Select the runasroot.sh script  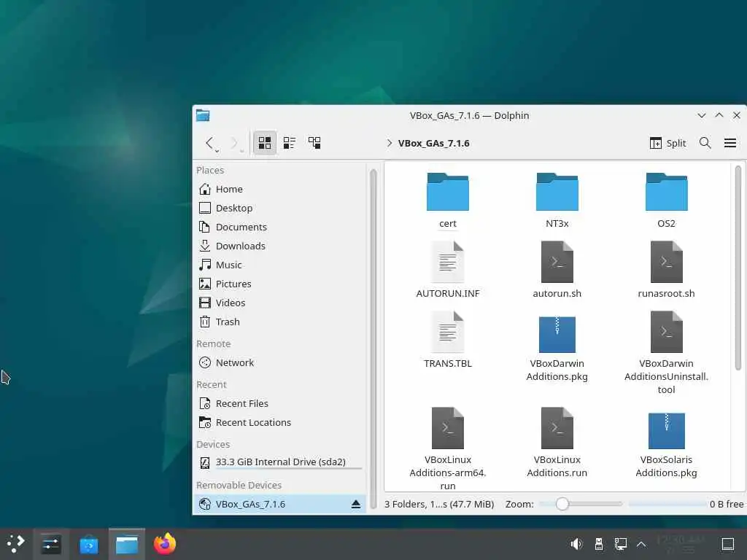point(666,270)
